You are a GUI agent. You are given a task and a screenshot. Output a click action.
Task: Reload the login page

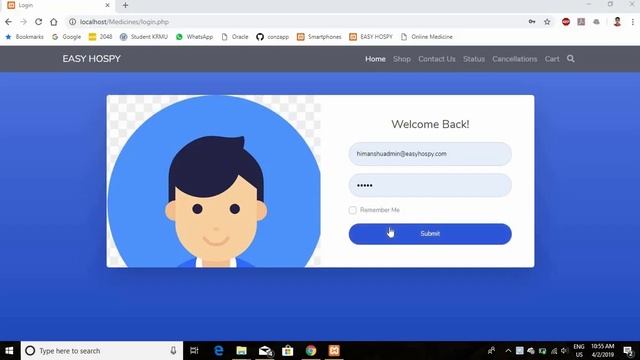pos(38,22)
